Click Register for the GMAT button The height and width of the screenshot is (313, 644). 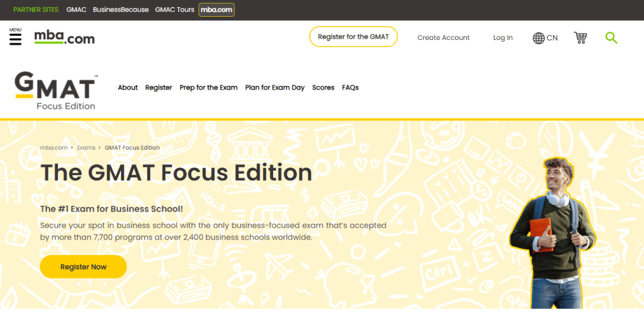353,36
